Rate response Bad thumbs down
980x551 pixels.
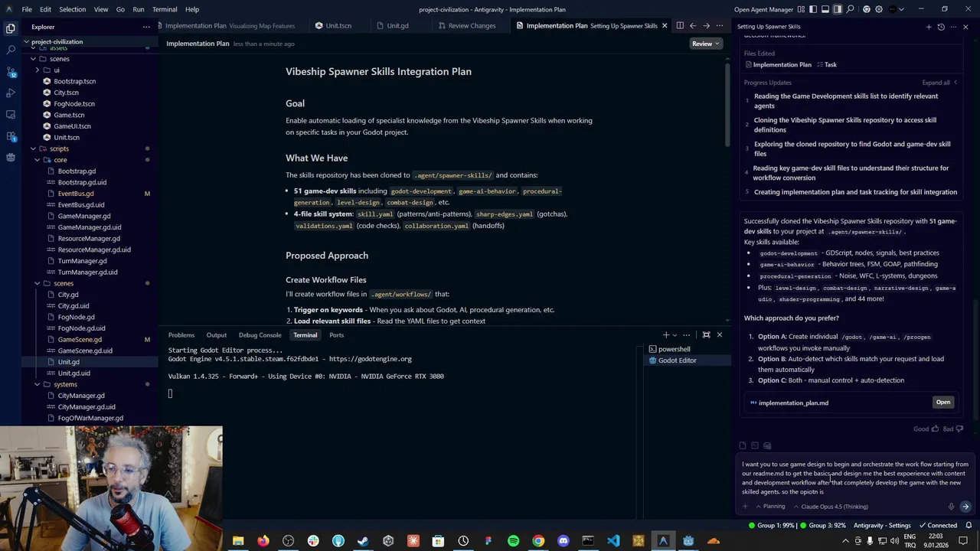[x=952, y=429]
